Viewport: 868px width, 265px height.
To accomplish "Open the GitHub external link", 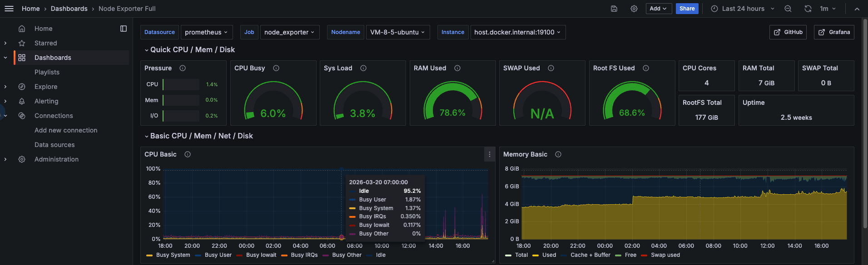I will (x=788, y=32).
